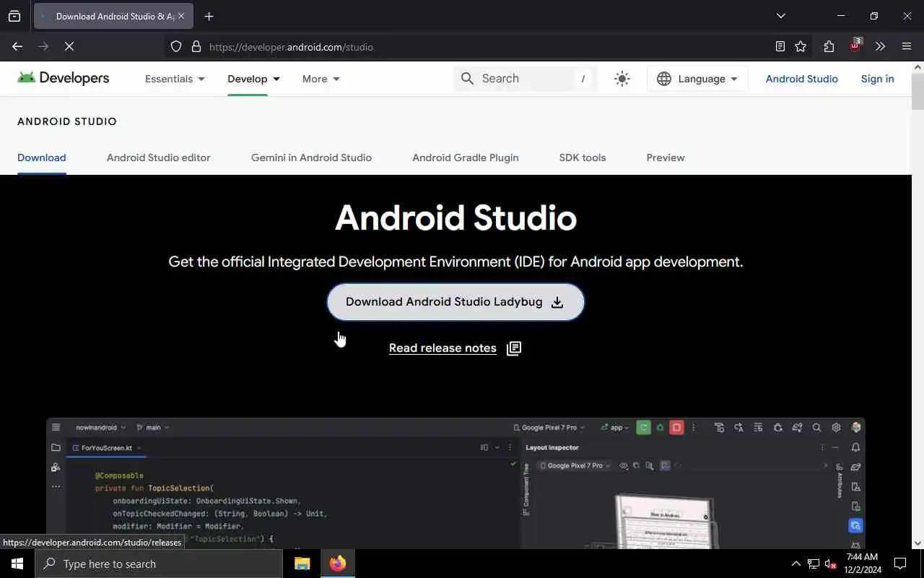This screenshot has width=924, height=578.
Task: Open the Language dropdown
Action: click(697, 79)
